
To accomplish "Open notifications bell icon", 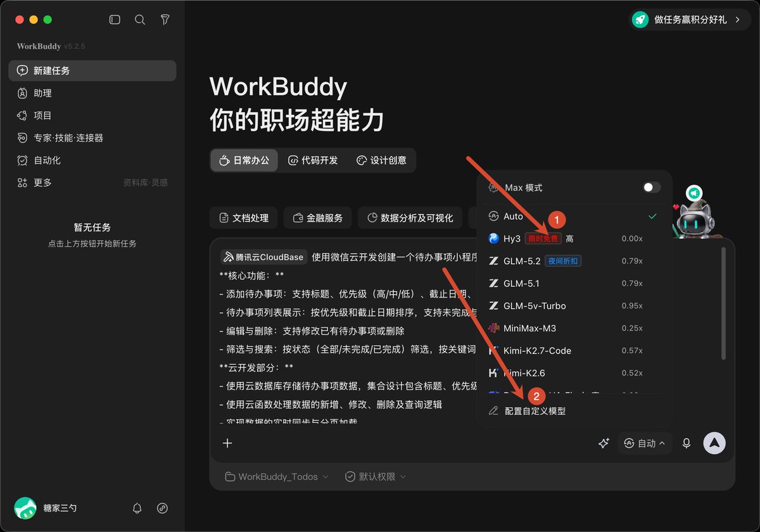I will tap(137, 508).
